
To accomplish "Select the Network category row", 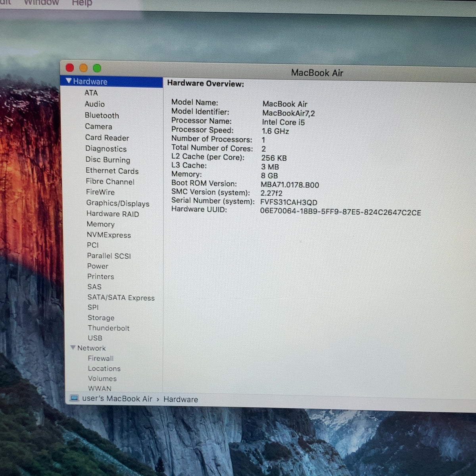I will point(91,348).
